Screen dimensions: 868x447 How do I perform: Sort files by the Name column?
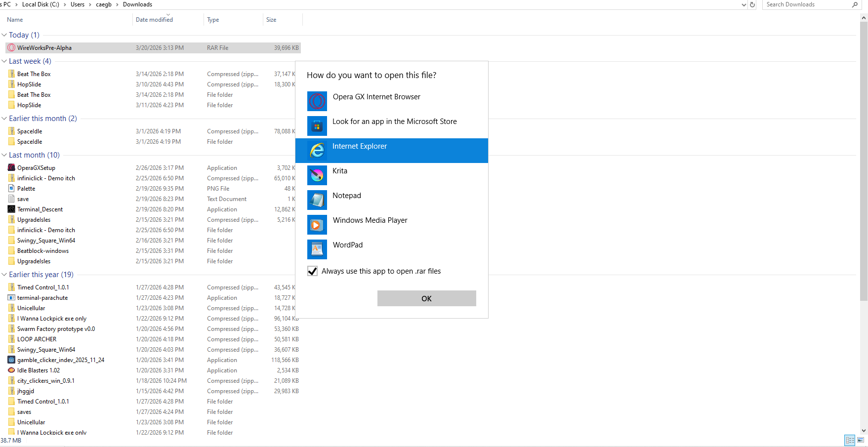15,20
